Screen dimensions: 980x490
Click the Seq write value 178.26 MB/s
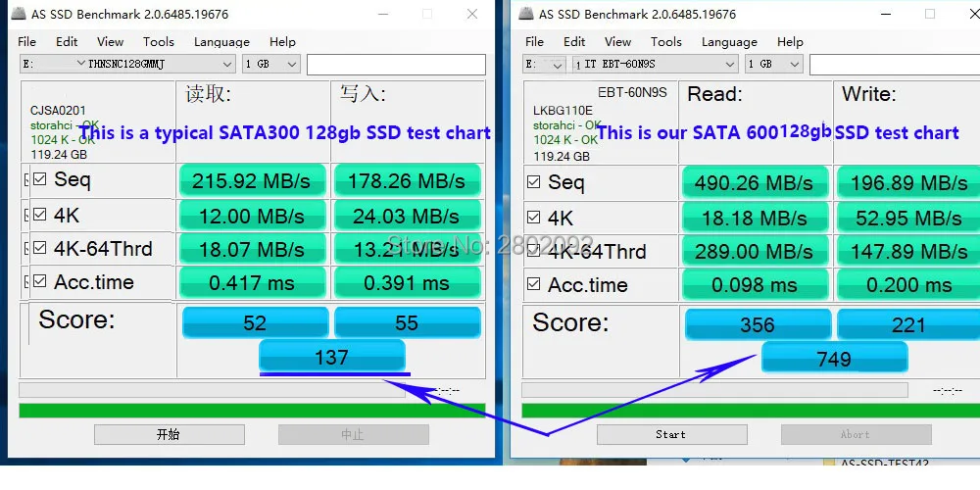tap(407, 180)
